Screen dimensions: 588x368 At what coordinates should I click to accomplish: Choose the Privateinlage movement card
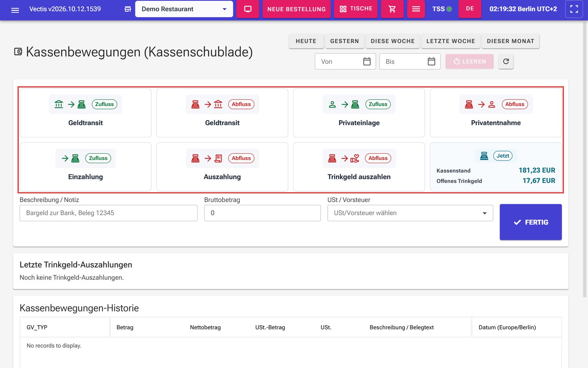coord(359,113)
